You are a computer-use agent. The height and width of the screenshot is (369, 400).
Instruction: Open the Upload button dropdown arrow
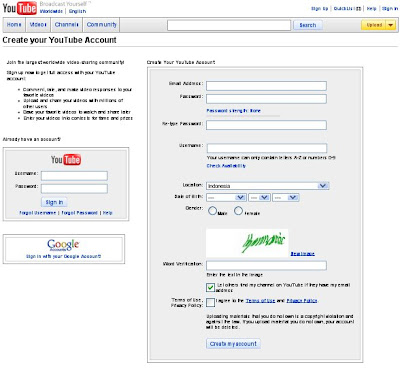coord(391,25)
